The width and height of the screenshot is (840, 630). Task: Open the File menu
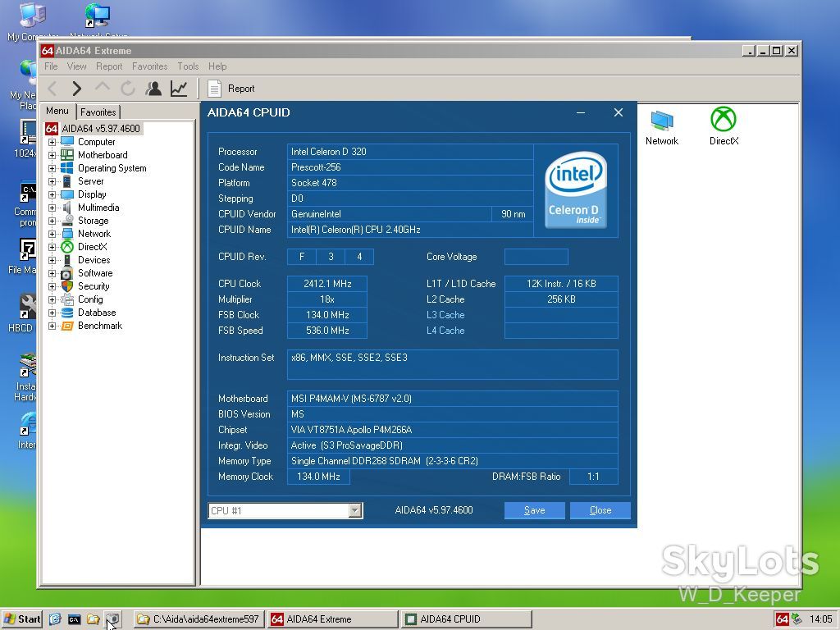pos(51,66)
